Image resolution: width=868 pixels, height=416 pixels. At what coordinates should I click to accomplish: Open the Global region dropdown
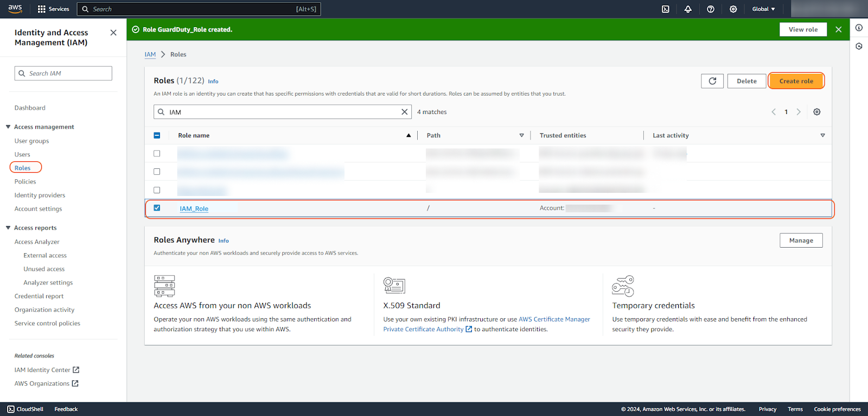(763, 9)
